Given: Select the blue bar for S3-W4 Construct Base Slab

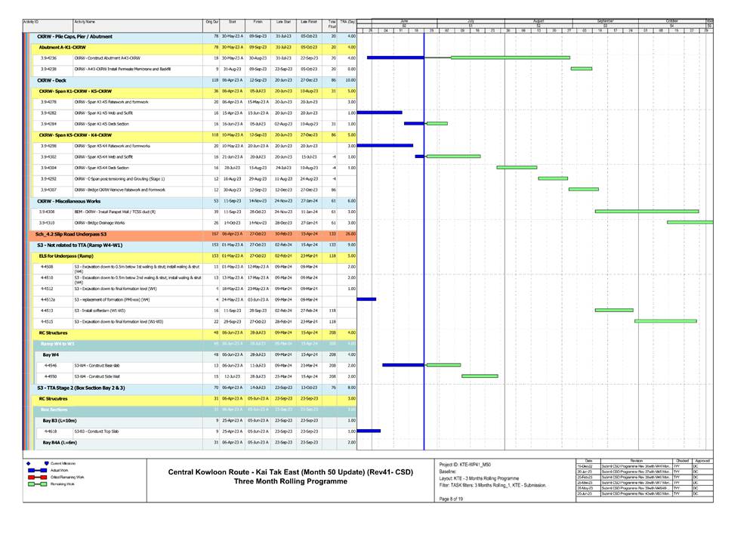Looking at the screenshot, I should click(x=403, y=365).
